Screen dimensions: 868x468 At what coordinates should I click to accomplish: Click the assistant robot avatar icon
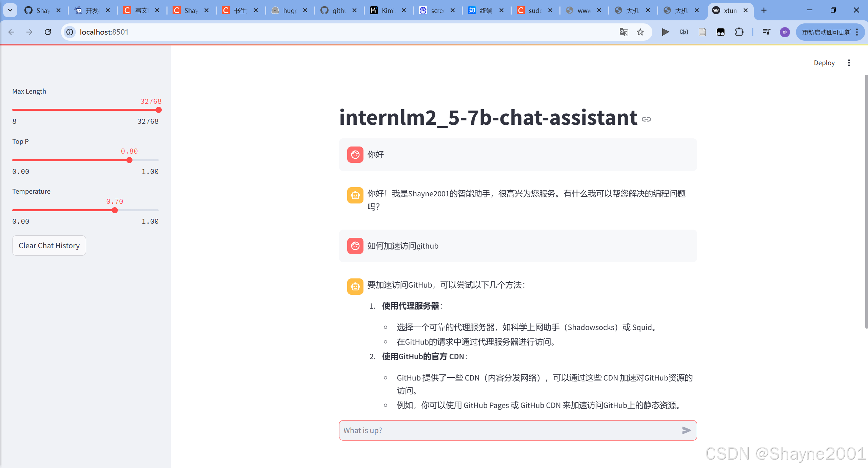(355, 195)
